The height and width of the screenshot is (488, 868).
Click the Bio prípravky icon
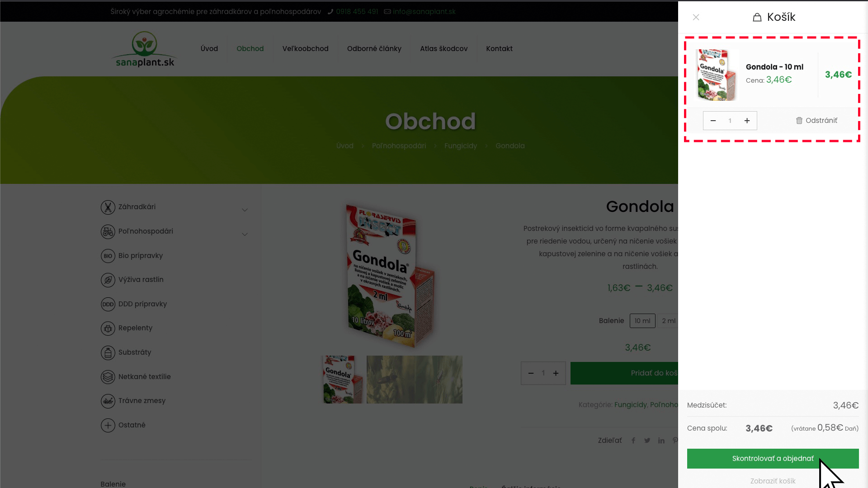108,256
